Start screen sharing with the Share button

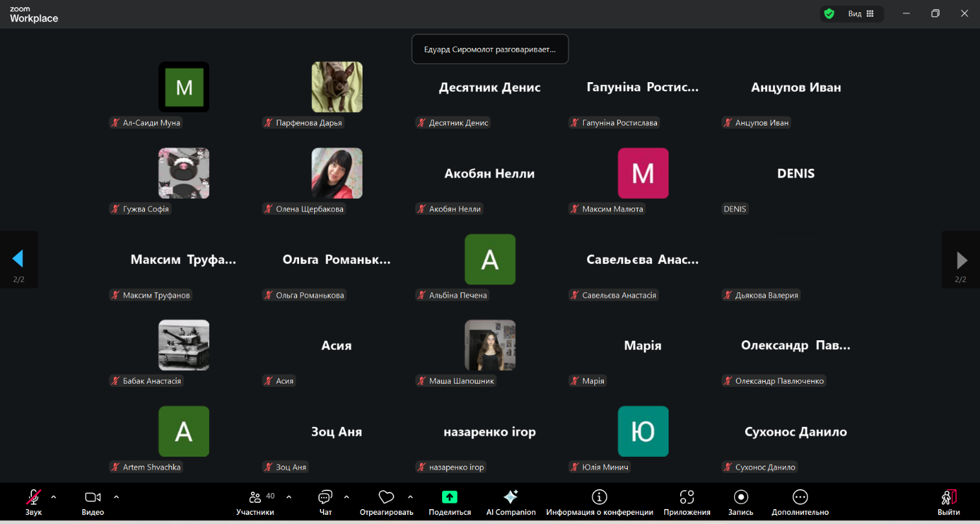(449, 497)
